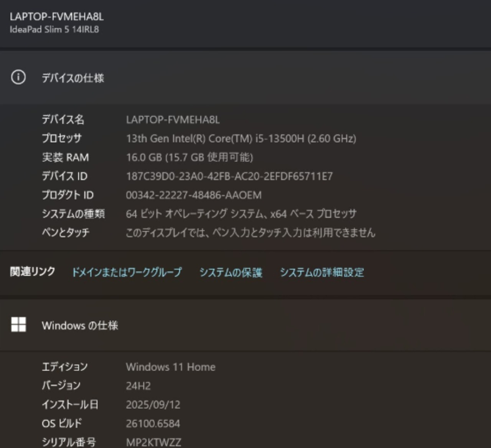The width and height of the screenshot is (491, 448).
Task: Open the ドメインまたはワークグループ link
Action: pyautogui.click(x=127, y=272)
